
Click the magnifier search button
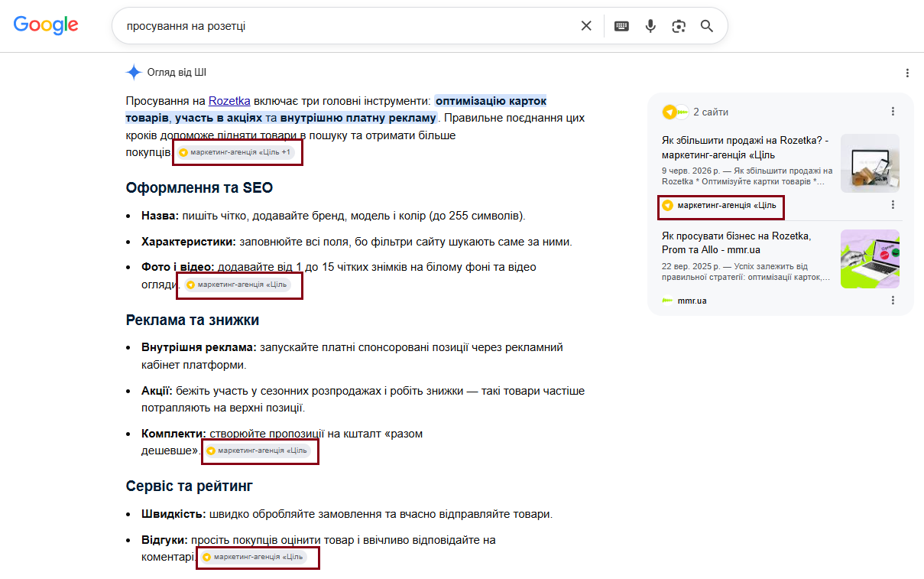pyautogui.click(x=707, y=26)
